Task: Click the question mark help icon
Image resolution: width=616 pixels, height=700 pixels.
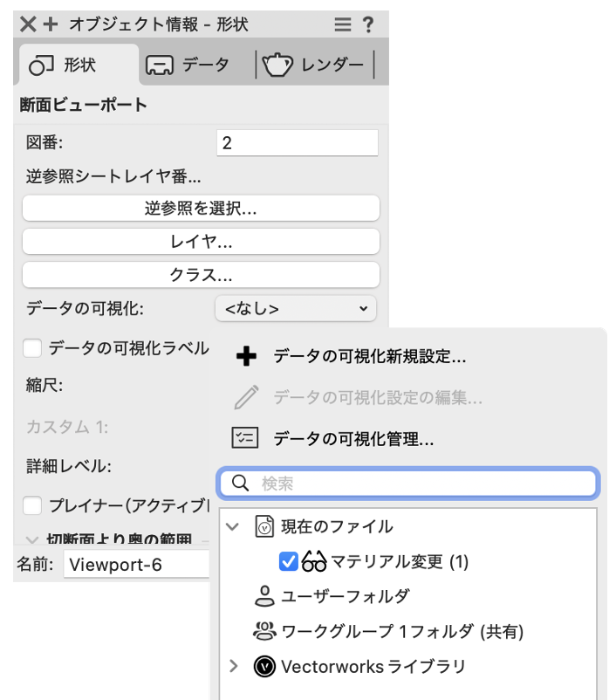Action: (368, 24)
